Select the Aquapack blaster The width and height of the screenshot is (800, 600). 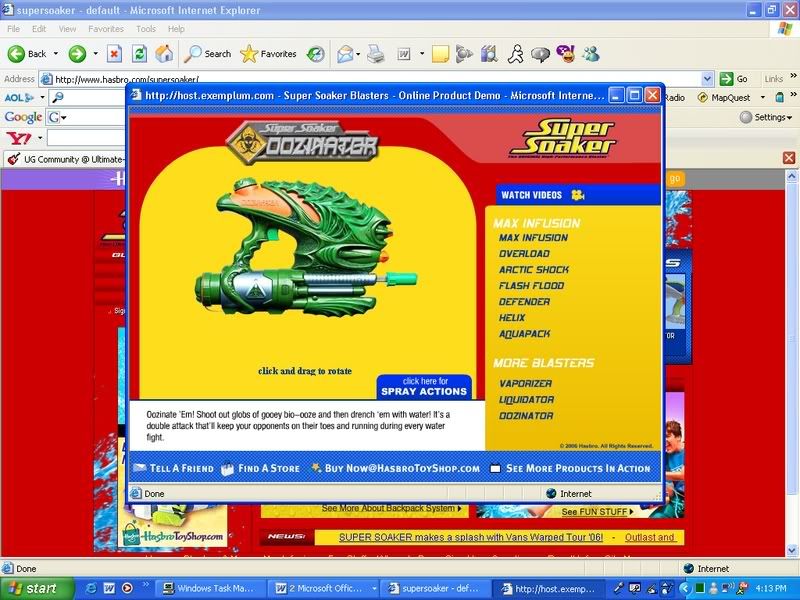524,334
